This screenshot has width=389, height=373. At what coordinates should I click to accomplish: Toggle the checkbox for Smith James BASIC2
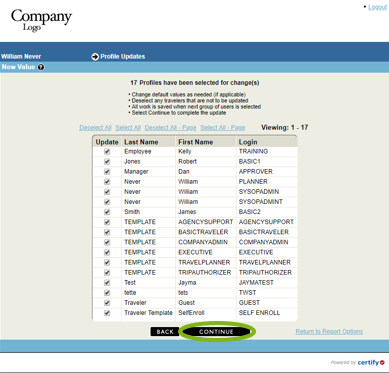click(107, 212)
